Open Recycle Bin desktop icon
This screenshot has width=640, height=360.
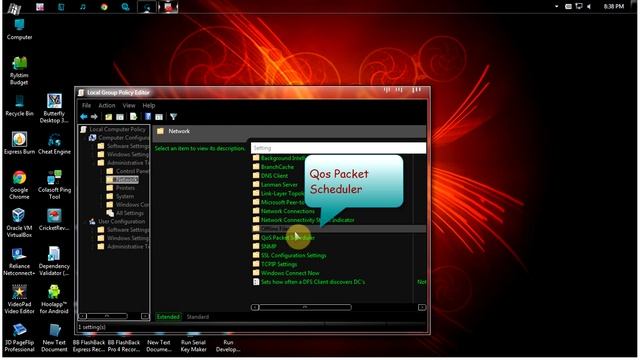tap(19, 106)
